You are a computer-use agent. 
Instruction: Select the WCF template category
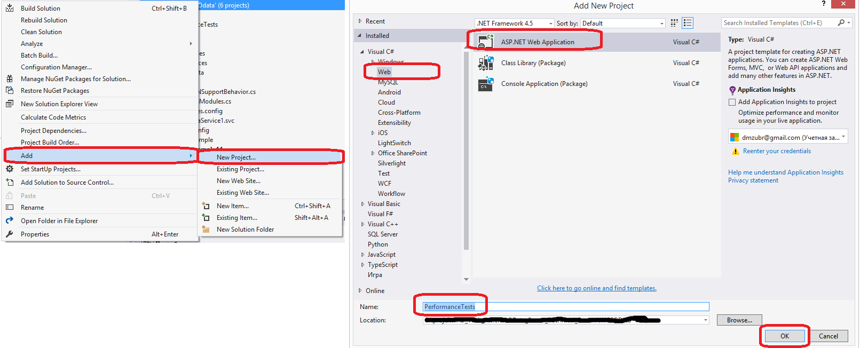click(384, 184)
